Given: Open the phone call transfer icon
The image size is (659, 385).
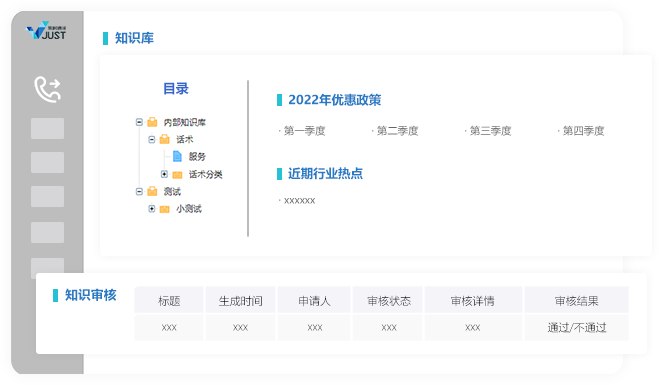Looking at the screenshot, I should pyautogui.click(x=47, y=89).
